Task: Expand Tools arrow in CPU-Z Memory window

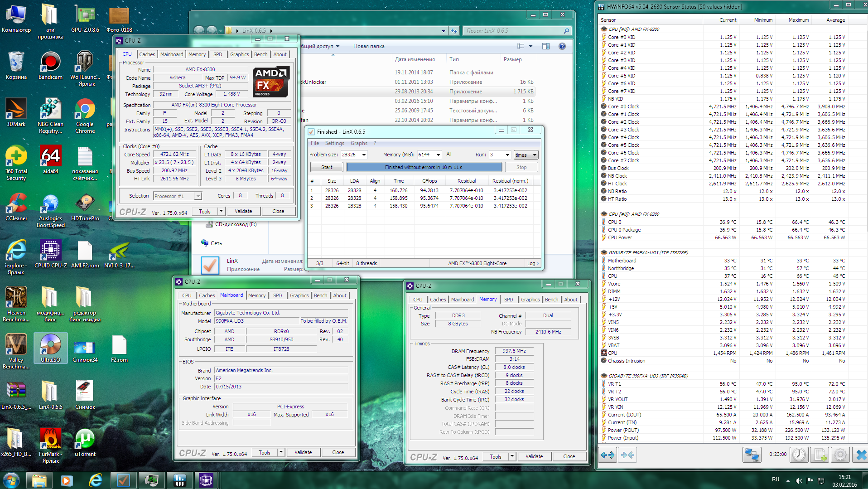Action: coord(512,456)
